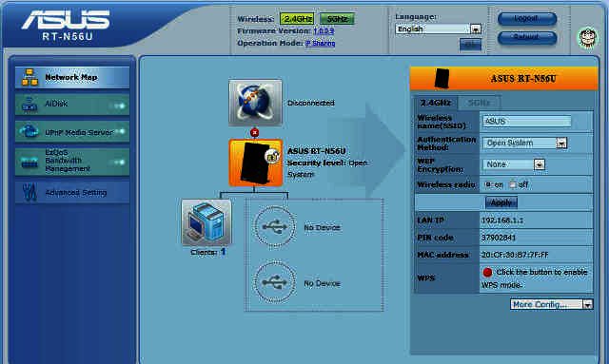Open the More Config dropdown
The height and width of the screenshot is (364, 609).
551,304
